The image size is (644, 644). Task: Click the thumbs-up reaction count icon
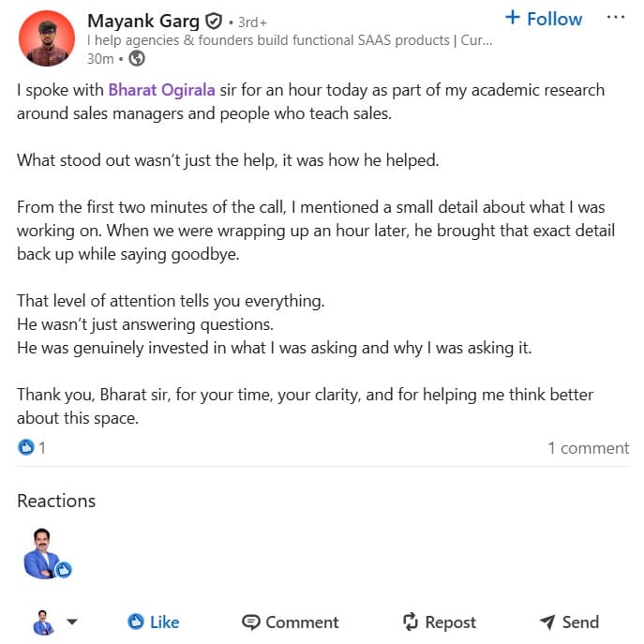point(26,448)
